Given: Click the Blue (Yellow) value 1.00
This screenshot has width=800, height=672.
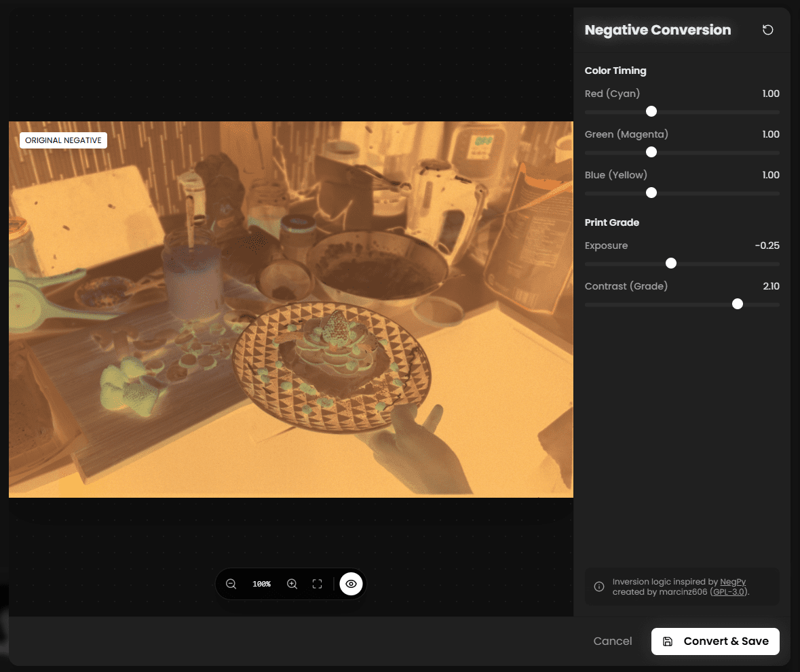Looking at the screenshot, I should pyautogui.click(x=771, y=175).
